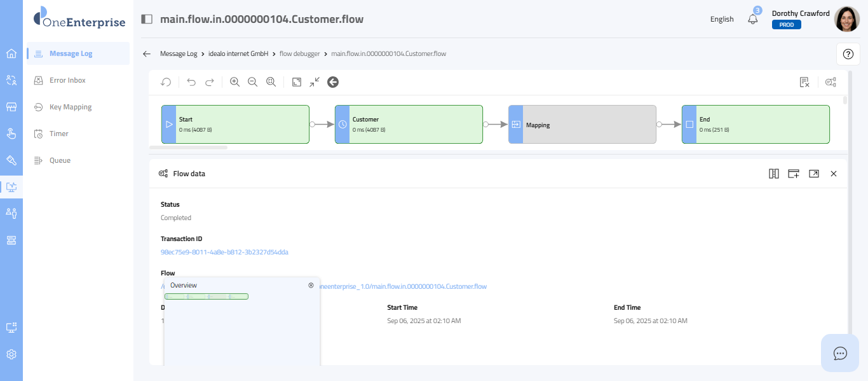Open the notifications bell
The width and height of the screenshot is (868, 381).
(753, 19)
